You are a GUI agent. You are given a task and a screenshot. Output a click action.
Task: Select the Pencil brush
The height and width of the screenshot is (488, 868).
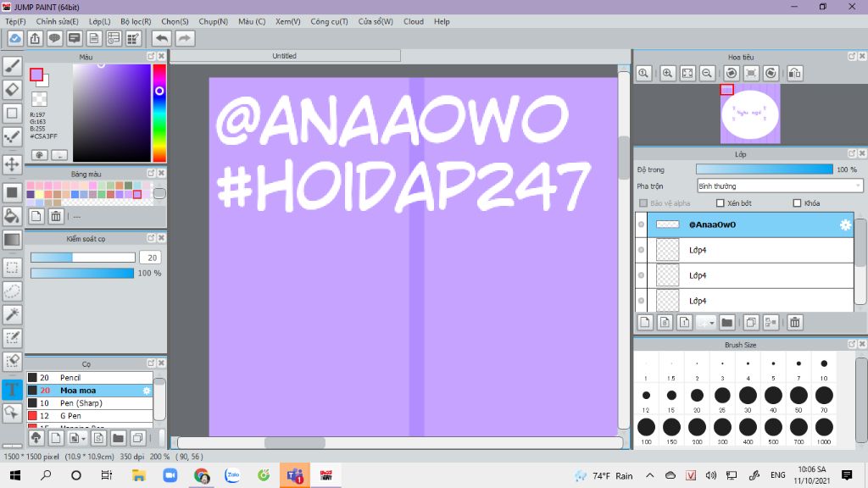click(89, 377)
